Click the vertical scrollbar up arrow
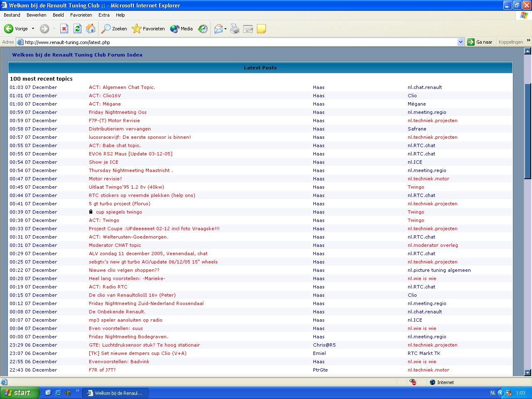The height and width of the screenshot is (399, 532). pyautogui.click(x=527, y=51)
